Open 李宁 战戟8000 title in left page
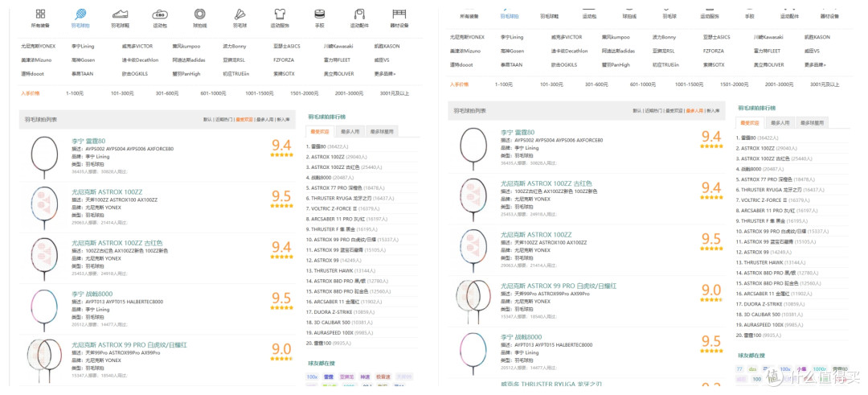 click(92, 294)
